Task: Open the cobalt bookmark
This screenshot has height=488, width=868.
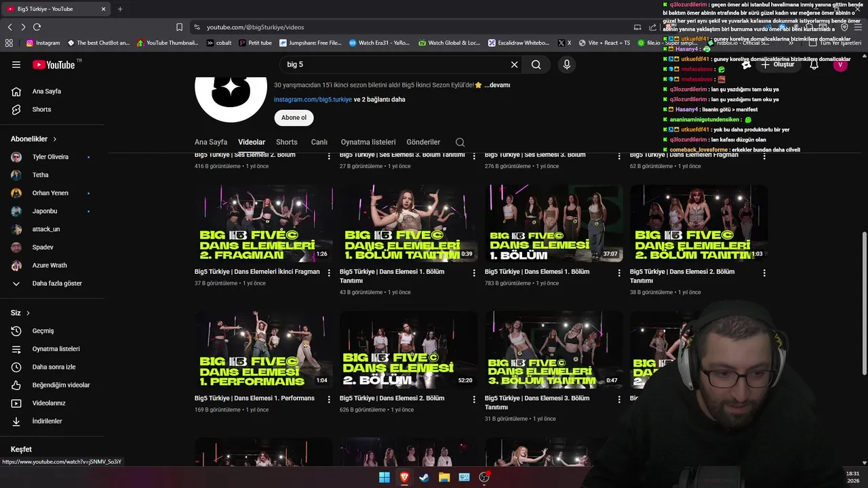Action: (219, 43)
